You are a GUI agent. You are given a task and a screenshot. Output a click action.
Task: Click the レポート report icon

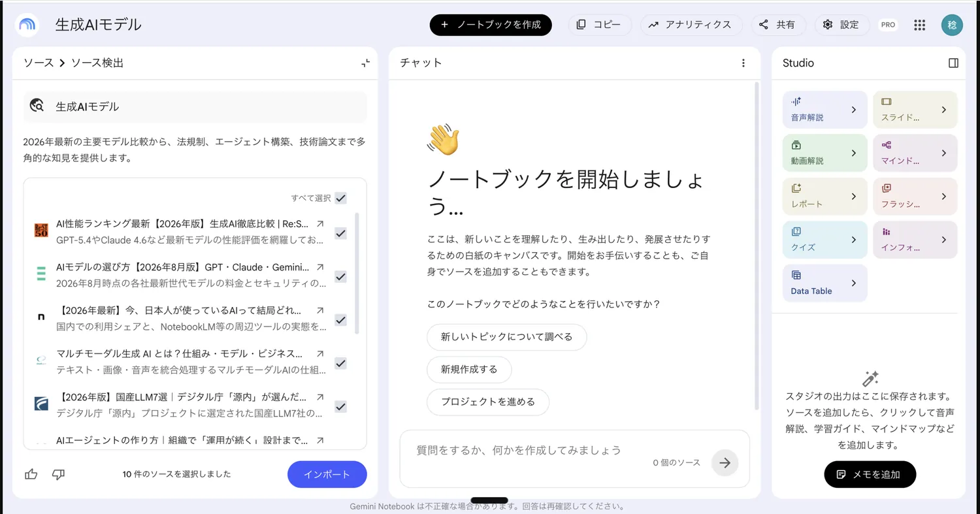click(796, 188)
